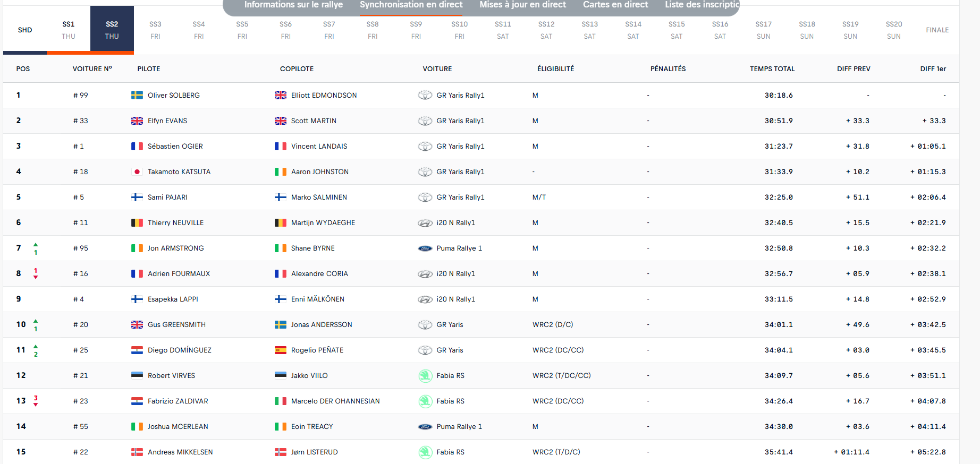
Task: Click driver name Adrien FOURMAUX
Action: pyautogui.click(x=179, y=274)
